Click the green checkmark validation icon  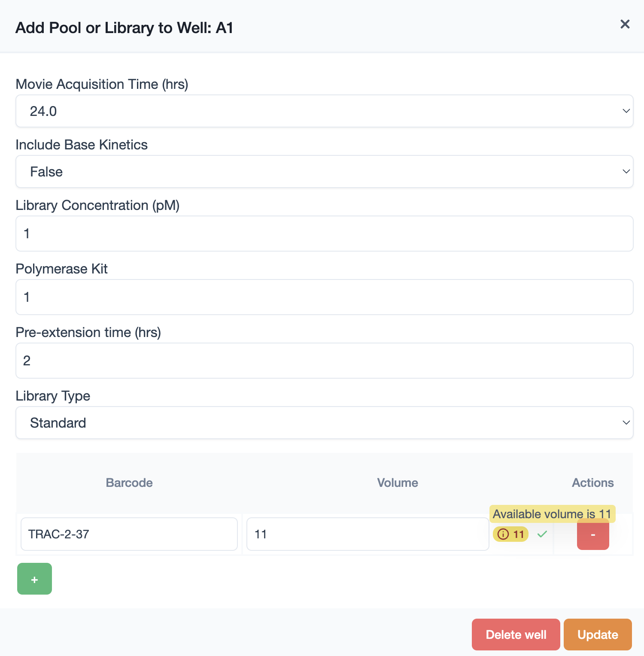(542, 534)
